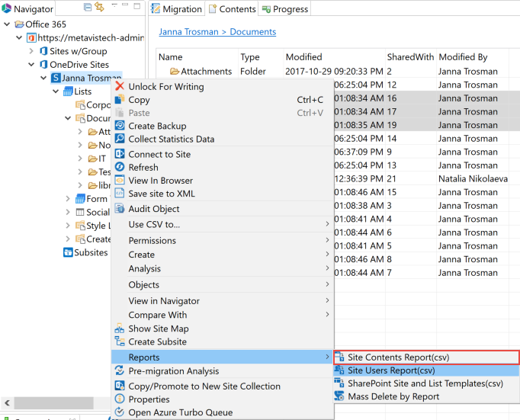This screenshot has width=520, height=420.
Task: Expand the Sites w/Group node
Action: [x=32, y=51]
